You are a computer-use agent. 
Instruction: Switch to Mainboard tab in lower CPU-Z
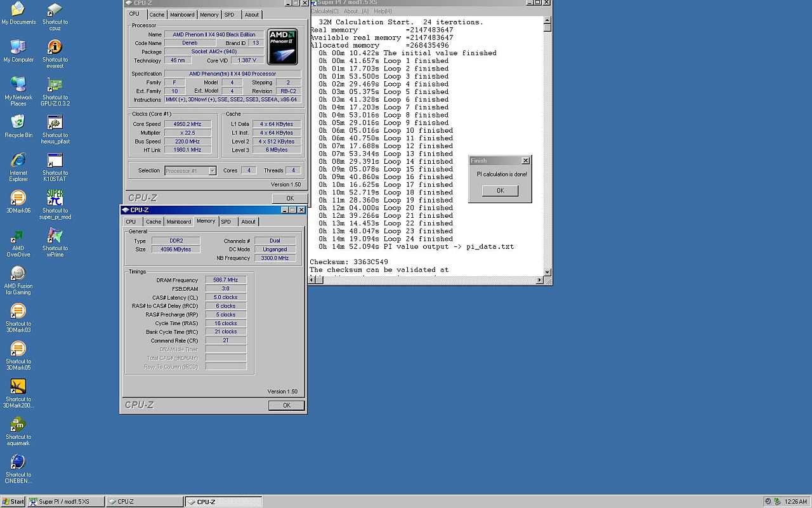coord(178,222)
